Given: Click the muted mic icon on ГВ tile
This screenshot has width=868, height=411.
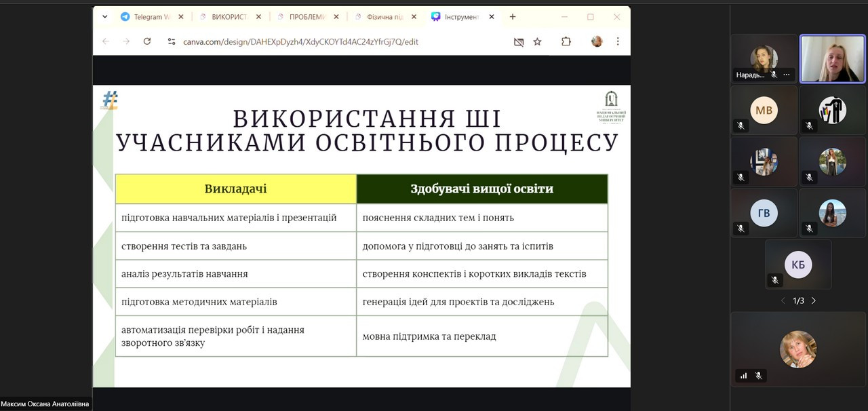Looking at the screenshot, I should point(741,229).
